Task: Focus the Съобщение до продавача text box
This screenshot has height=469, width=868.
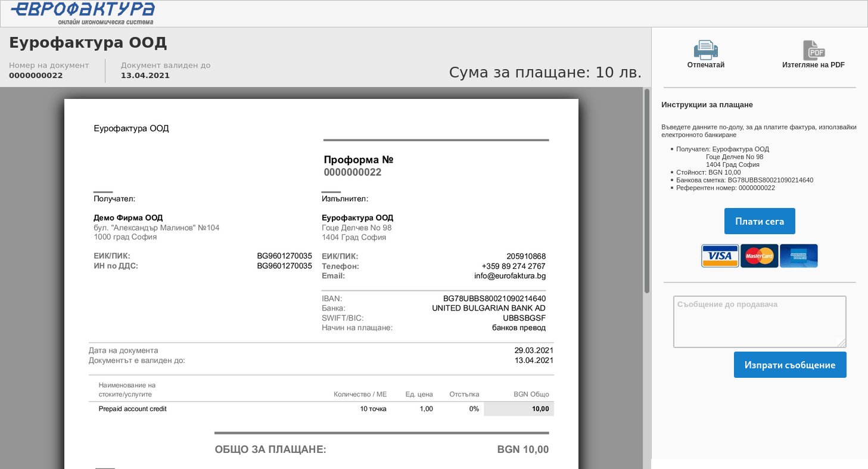Action: [x=759, y=321]
